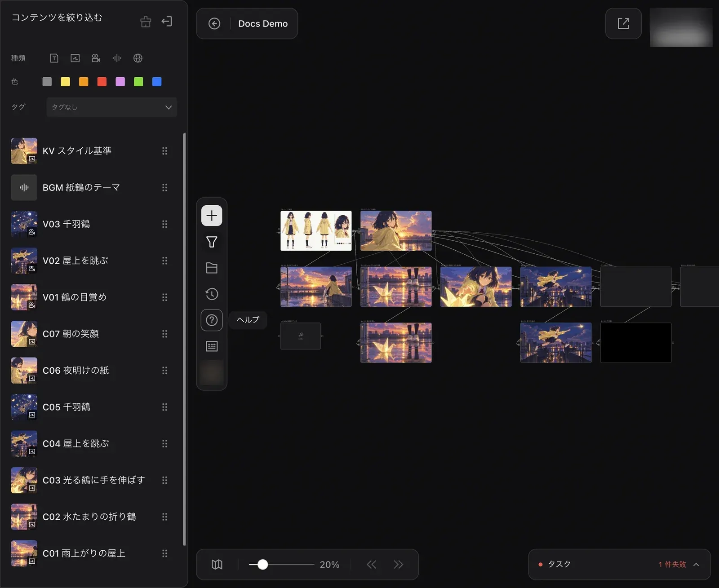This screenshot has width=719, height=588.
Task: Click drag handle for C01 雨上がりの屋上
Action: coord(164,553)
